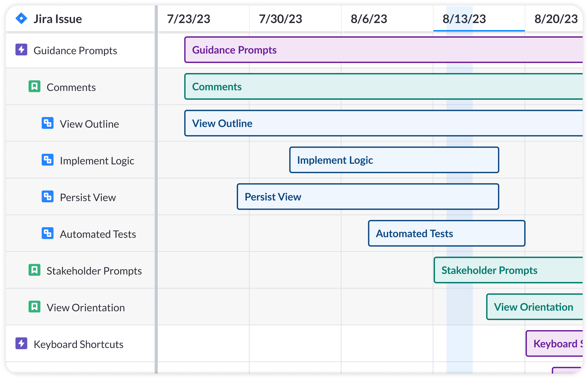The width and height of the screenshot is (588, 379).
Task: Select the subtask icon beside Persist View
Action: tap(47, 197)
